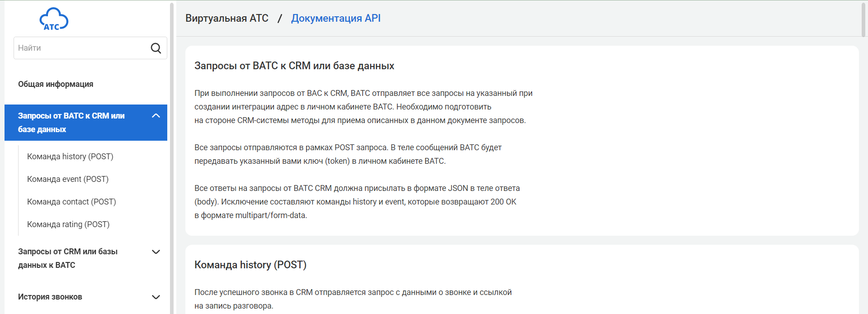Click heading Запросы от ВАТС к CRM in content
This screenshot has width=868, height=314.
click(x=294, y=66)
